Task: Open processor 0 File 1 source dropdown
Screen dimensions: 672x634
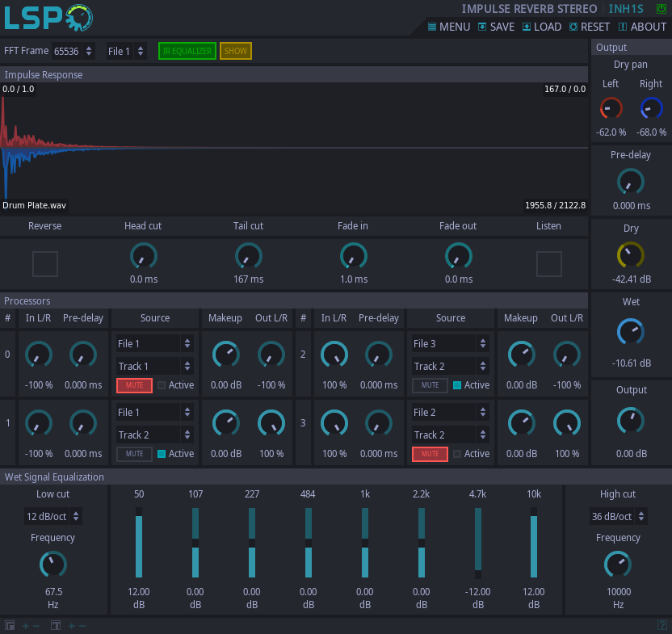Action: coord(155,343)
